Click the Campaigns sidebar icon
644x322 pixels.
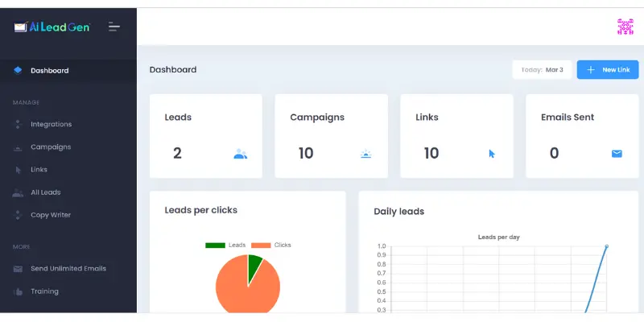18,147
